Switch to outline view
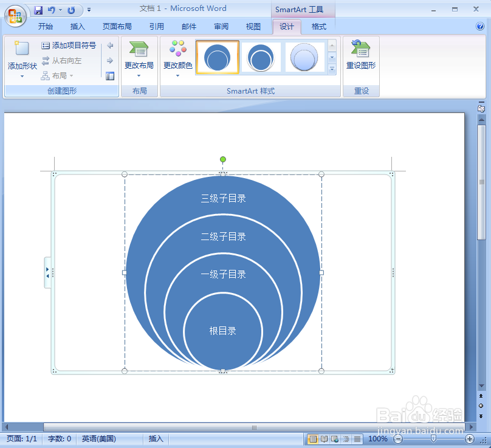 (346, 439)
